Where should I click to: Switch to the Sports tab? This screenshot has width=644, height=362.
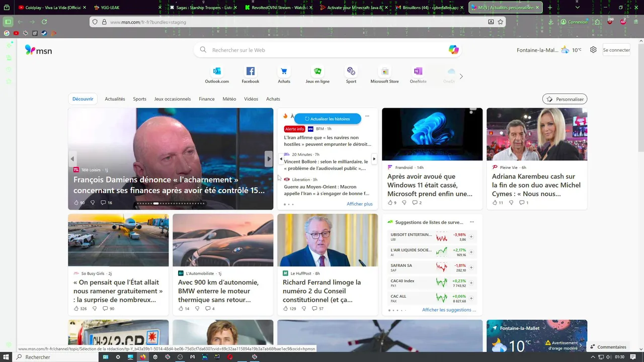[x=139, y=99]
